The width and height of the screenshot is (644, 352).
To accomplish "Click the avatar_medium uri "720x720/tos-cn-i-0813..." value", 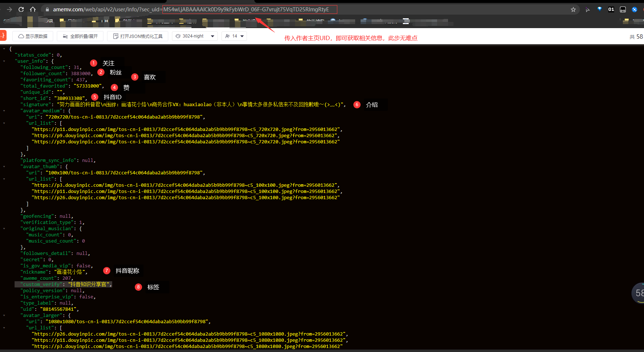I will pos(124,117).
